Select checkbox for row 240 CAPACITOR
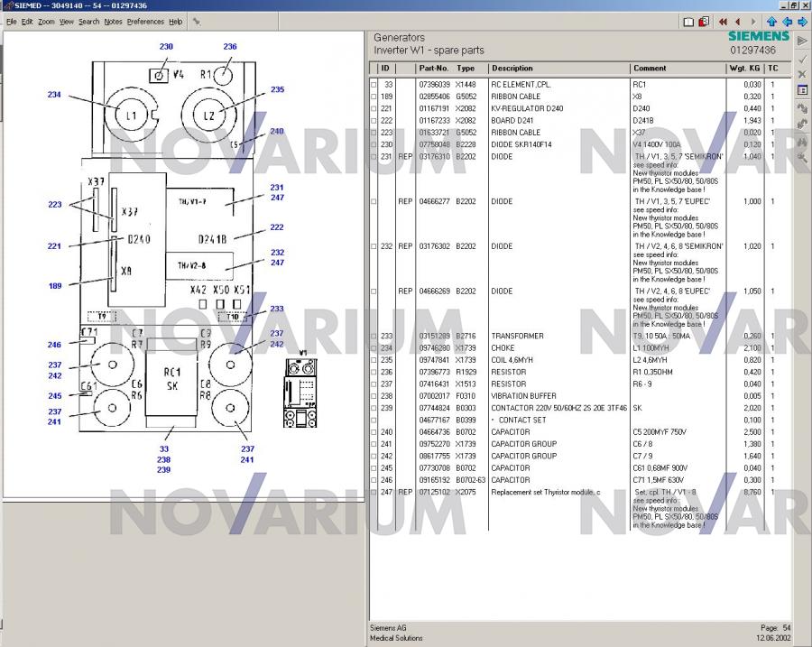Viewport: 812px width, 647px height. pyautogui.click(x=374, y=432)
